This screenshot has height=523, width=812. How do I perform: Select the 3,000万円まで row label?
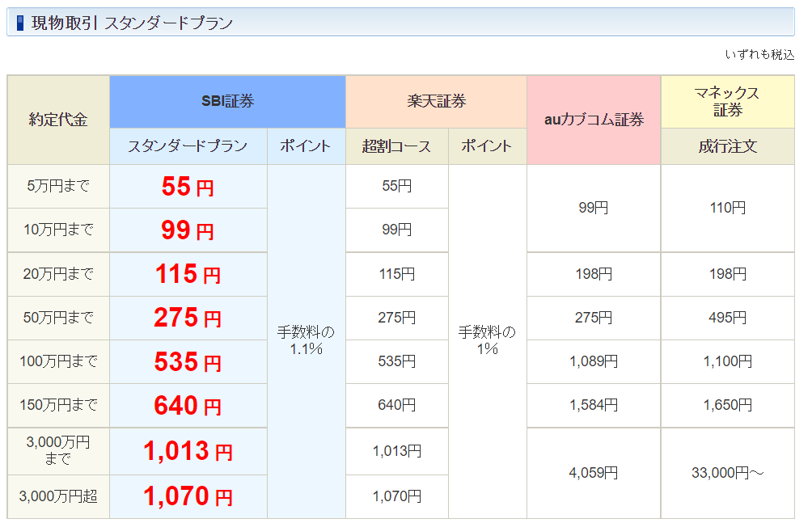point(58,450)
